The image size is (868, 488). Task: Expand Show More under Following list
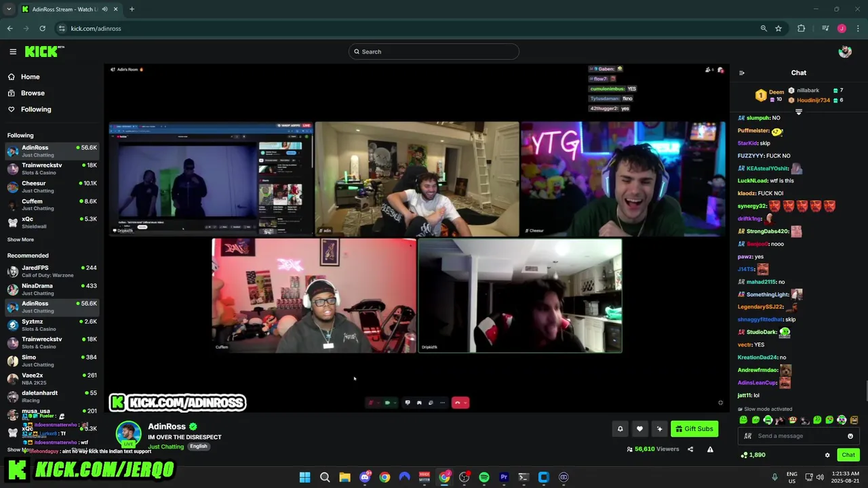tap(20, 239)
